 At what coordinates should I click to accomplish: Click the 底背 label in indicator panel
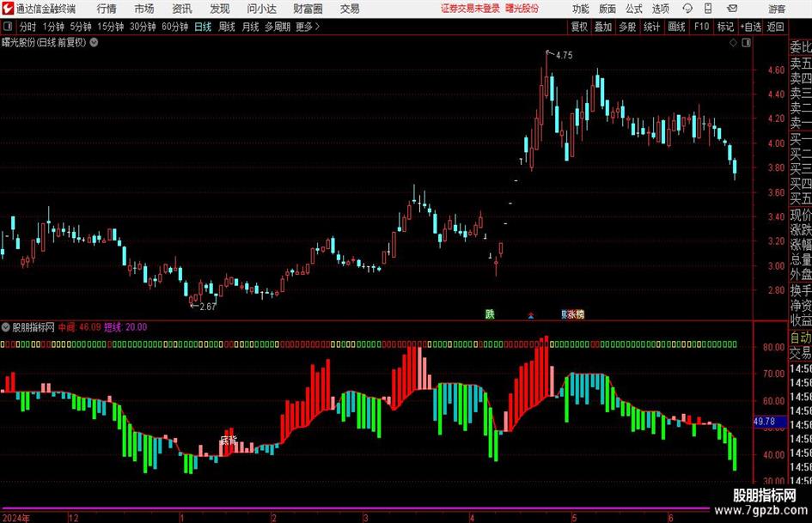229,441
